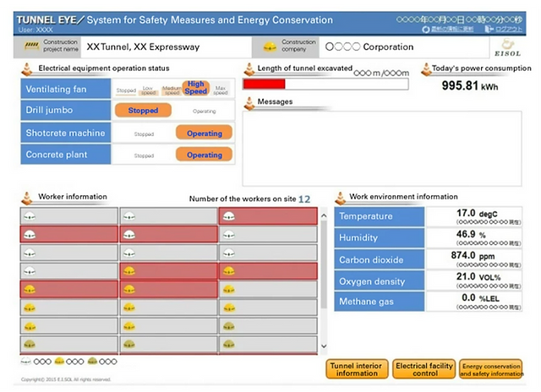541x392 pixels.
Task: Select olive helmet worker, bottom row middle column
Action: [169, 344]
